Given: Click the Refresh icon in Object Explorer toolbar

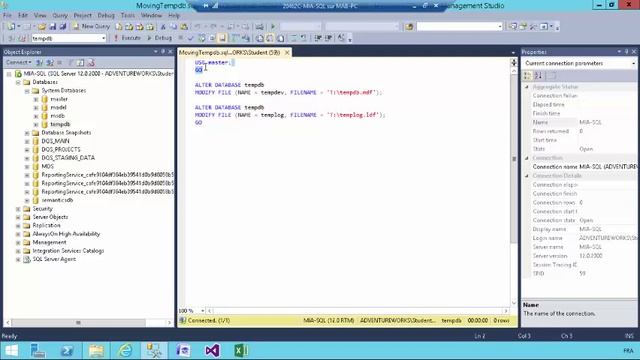Looking at the screenshot, I should pos(80,62).
